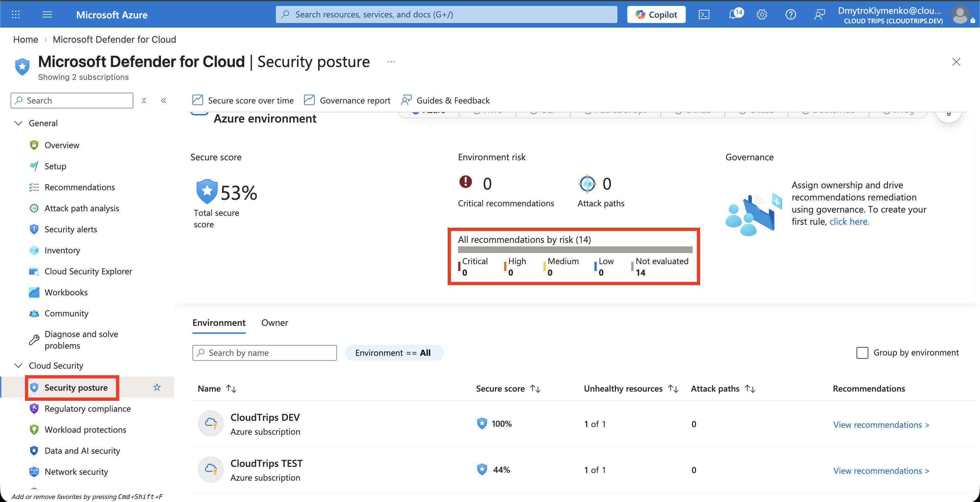Close the Defender for Cloud blade
Image resolution: width=980 pixels, height=502 pixels.
pos(956,62)
